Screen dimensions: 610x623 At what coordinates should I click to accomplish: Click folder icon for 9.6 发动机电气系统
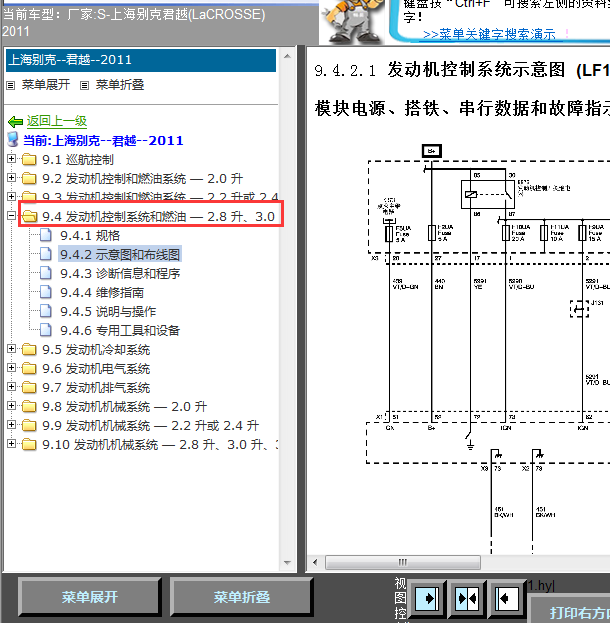[29, 369]
